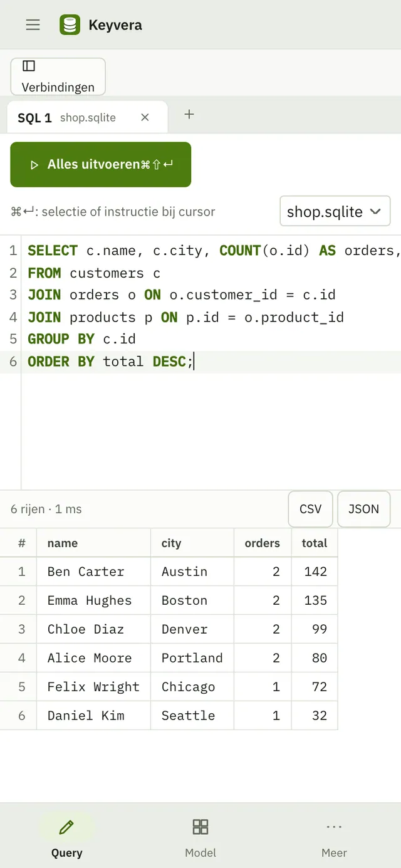The image size is (401, 868).
Task: Click the total value 80
Action: pos(315,658)
